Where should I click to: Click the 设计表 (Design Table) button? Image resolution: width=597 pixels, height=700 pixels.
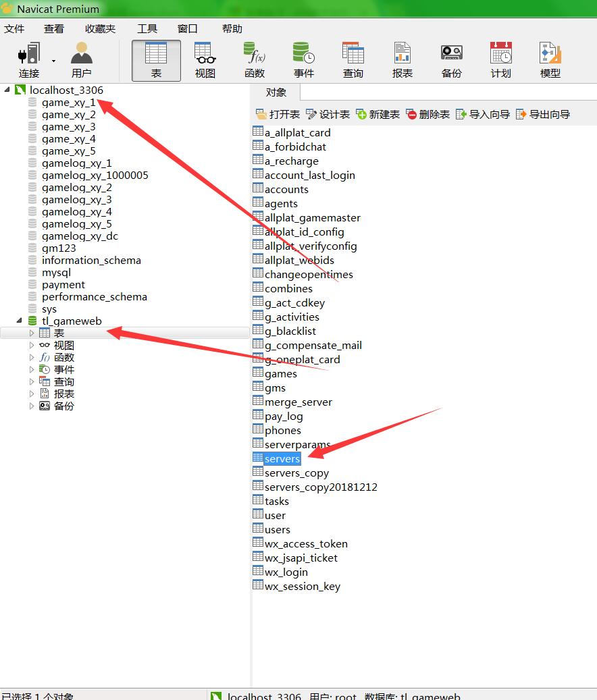tap(328, 114)
